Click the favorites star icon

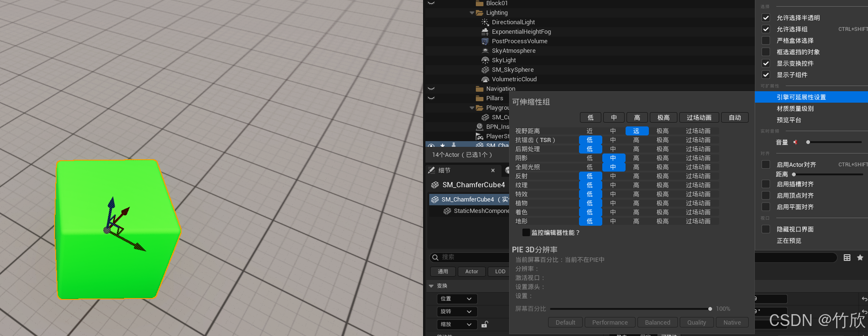tap(860, 258)
